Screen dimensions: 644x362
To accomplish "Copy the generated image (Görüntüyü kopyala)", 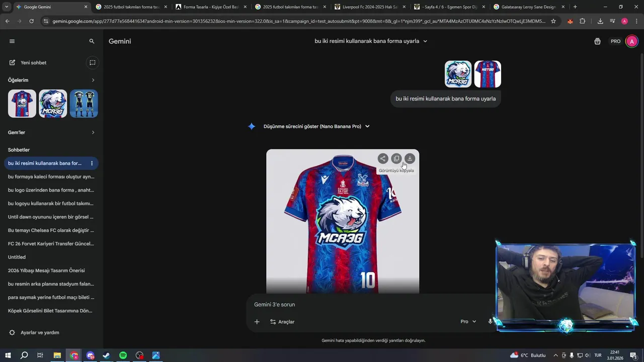I will (x=396, y=158).
